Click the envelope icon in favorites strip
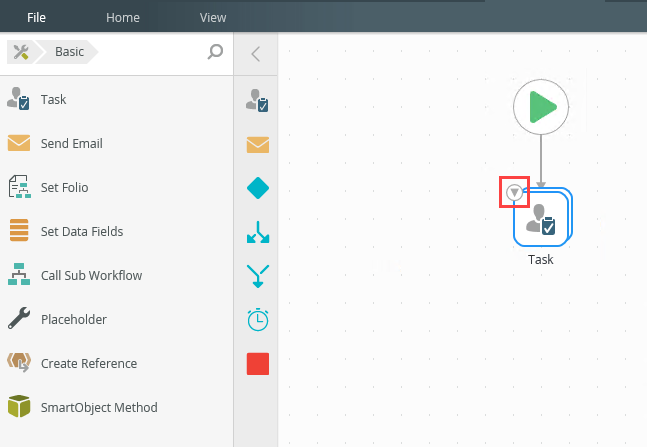Image resolution: width=647 pixels, height=447 pixels. click(258, 145)
